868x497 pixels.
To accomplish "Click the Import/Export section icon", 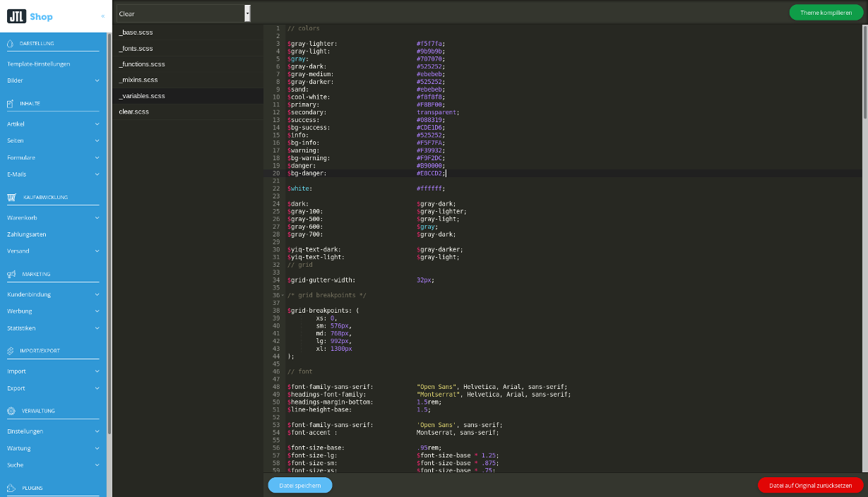I will [11, 350].
